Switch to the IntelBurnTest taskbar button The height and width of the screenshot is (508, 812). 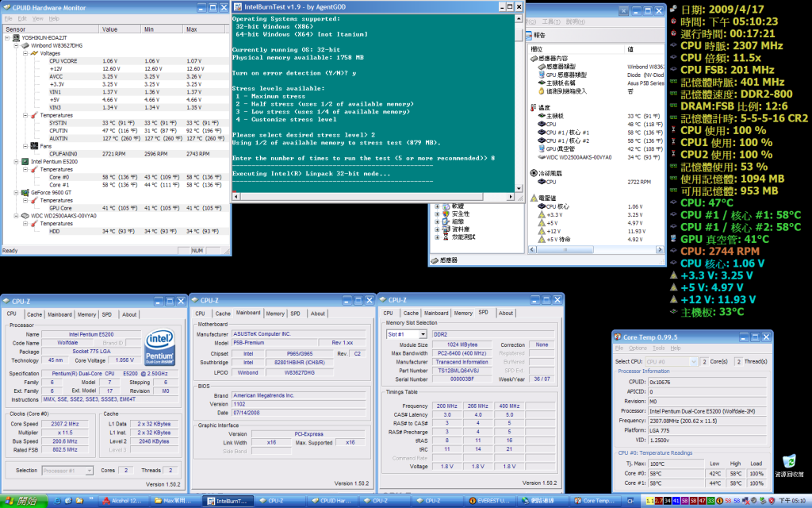tap(228, 501)
